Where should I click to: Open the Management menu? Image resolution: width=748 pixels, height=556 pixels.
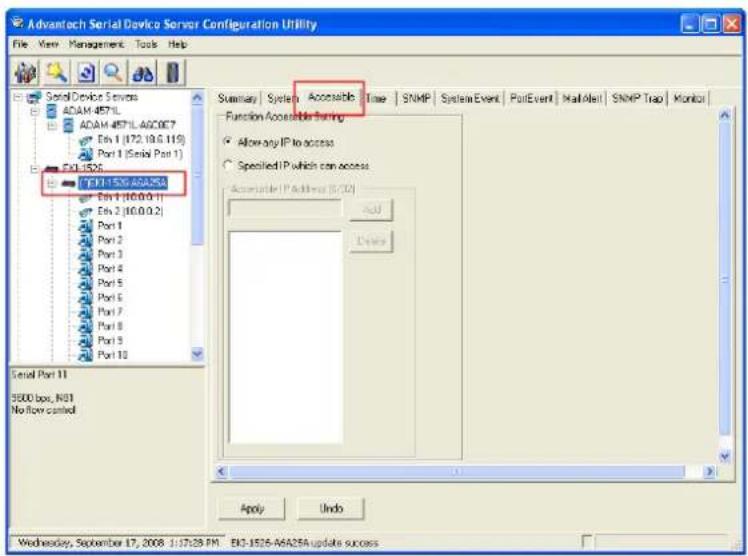point(96,44)
